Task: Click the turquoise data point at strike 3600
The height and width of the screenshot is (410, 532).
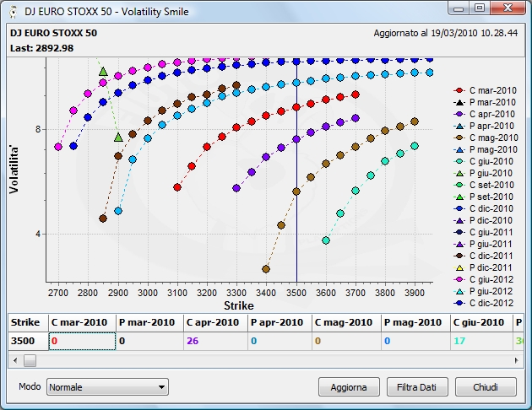Action: click(326, 240)
